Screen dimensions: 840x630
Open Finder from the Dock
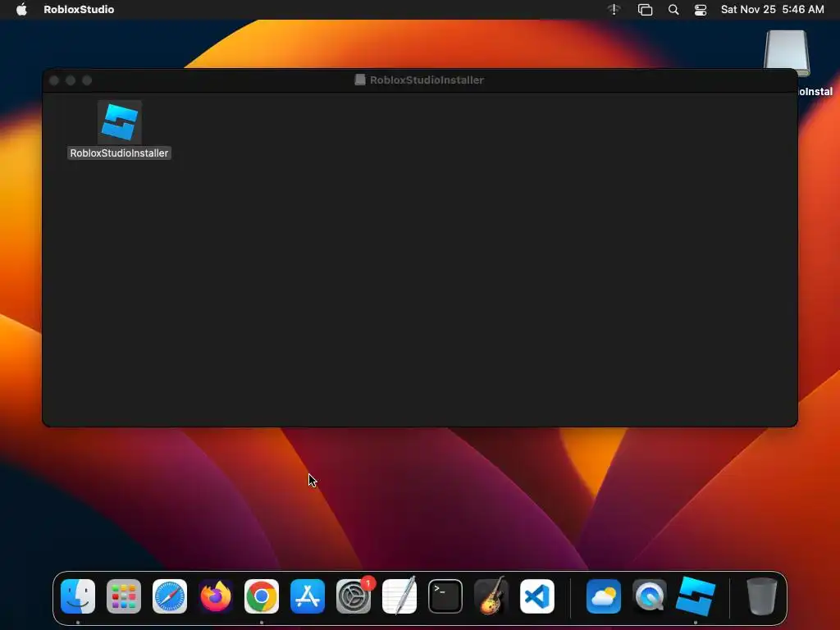point(78,596)
